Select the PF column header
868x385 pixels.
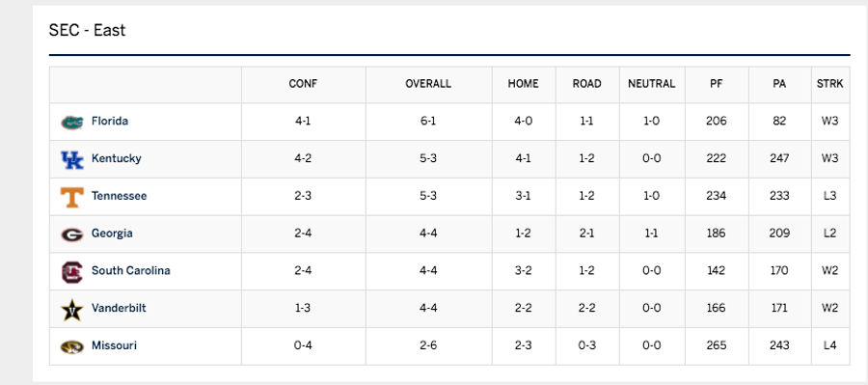[x=717, y=84]
